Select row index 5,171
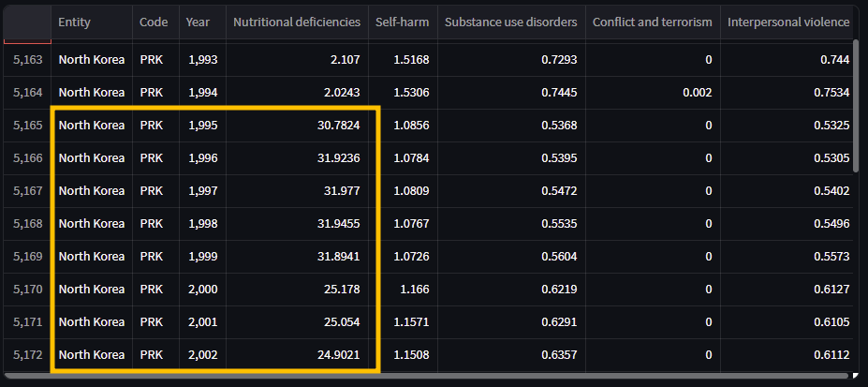 click(28, 321)
